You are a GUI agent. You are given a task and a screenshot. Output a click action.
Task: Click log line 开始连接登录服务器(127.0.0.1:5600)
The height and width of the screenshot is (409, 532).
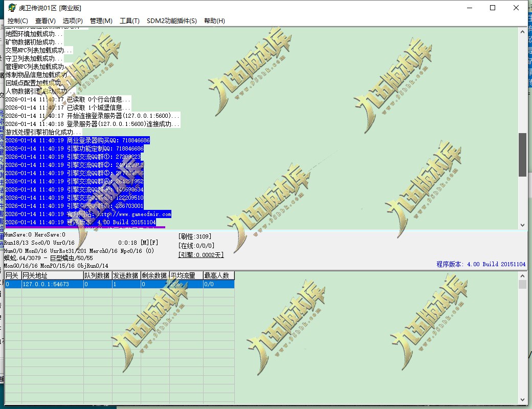[92, 116]
